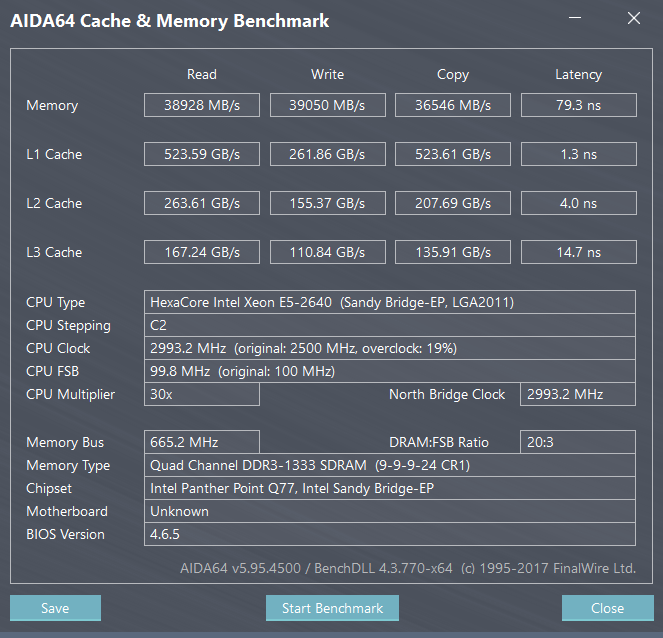663x638 pixels.
Task: Click L3 Cache Write 110.84 GB/s
Action: (x=328, y=252)
